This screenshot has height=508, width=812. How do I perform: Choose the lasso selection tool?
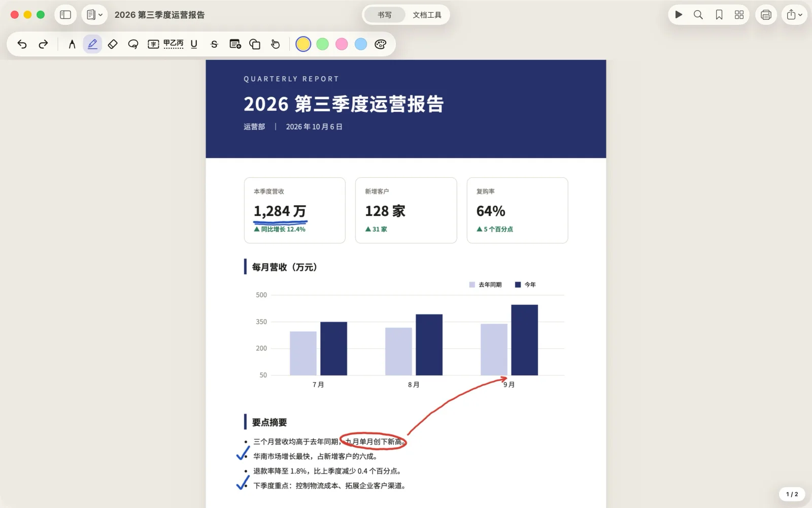(133, 44)
